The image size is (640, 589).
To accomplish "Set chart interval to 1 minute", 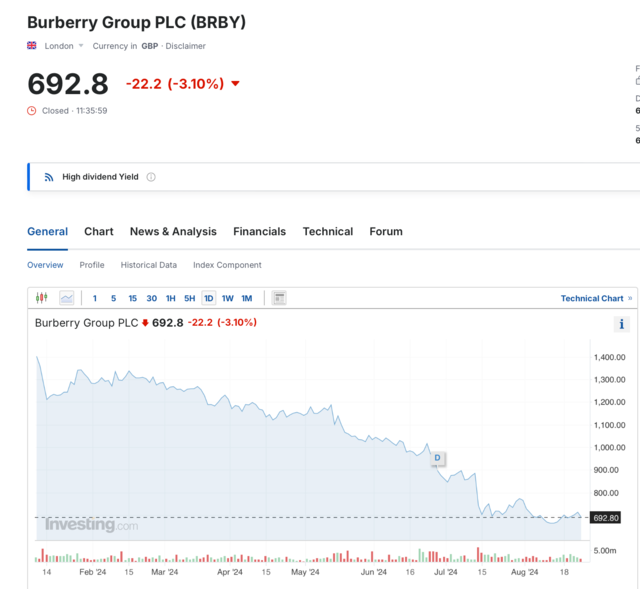I will 95,298.
